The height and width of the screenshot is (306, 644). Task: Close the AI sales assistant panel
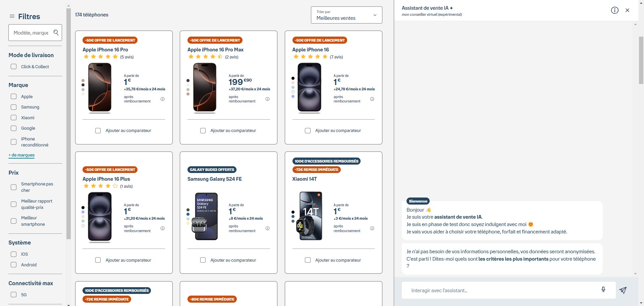pyautogui.click(x=627, y=10)
